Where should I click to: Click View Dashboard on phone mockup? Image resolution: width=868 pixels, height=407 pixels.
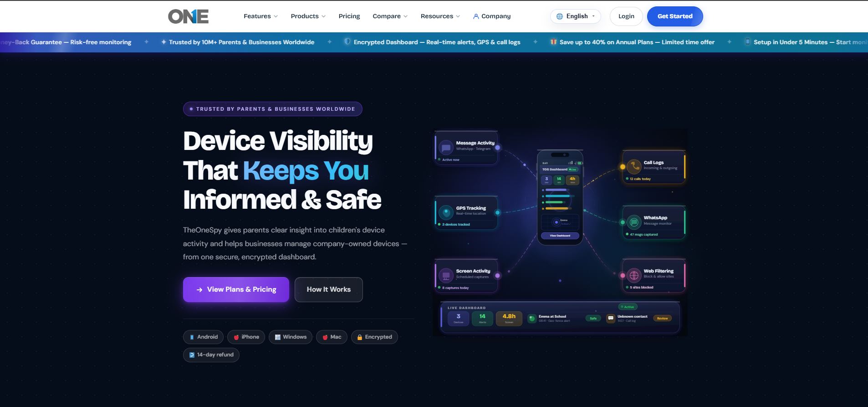(x=560, y=236)
